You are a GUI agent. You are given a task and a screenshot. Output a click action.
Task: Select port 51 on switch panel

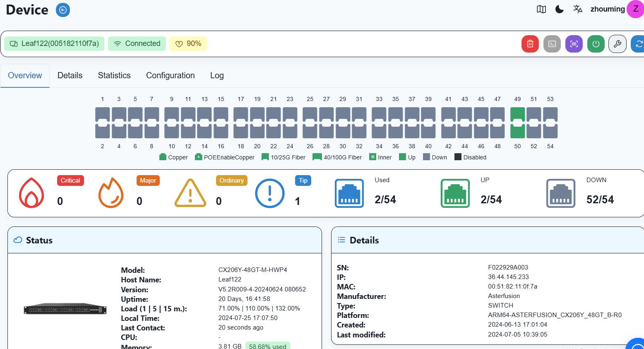point(534,115)
